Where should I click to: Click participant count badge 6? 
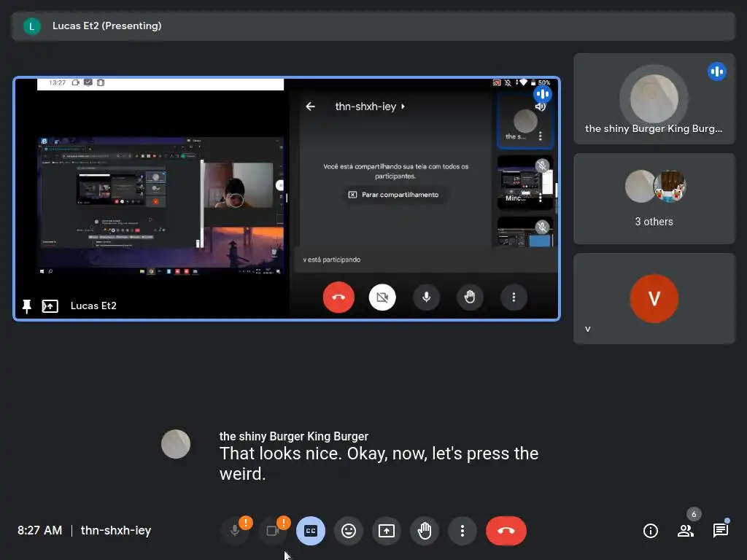(x=694, y=514)
